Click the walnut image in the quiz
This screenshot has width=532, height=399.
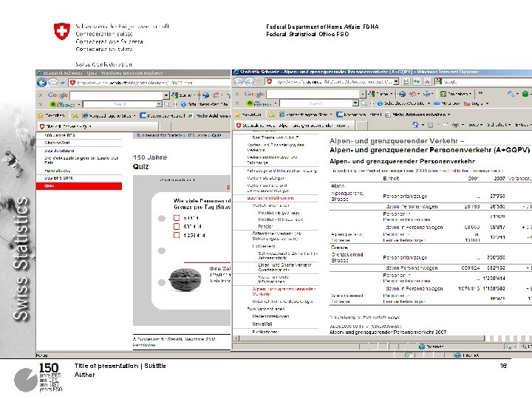185,280
